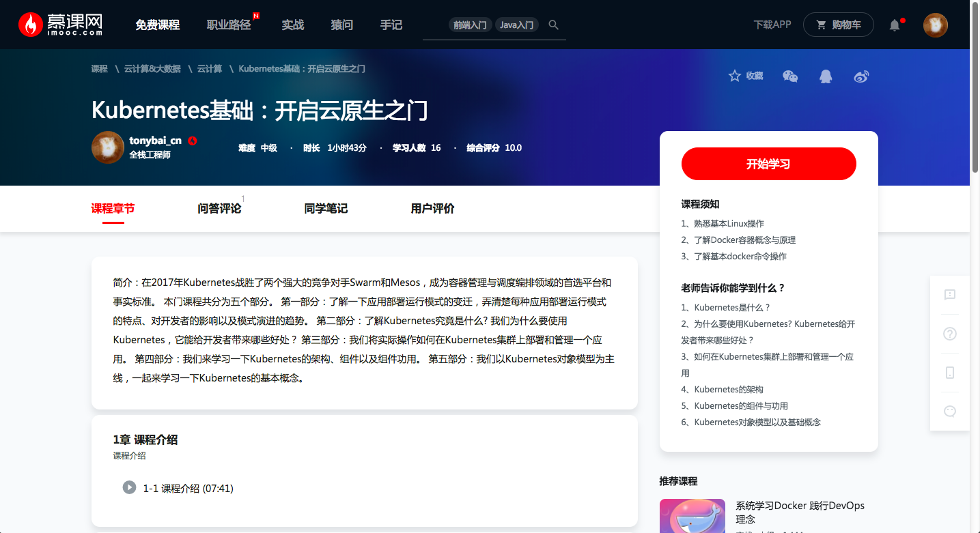Viewport: 980px width, 533px height.
Task: Switch to the 问答评论 tab
Action: tap(219, 208)
